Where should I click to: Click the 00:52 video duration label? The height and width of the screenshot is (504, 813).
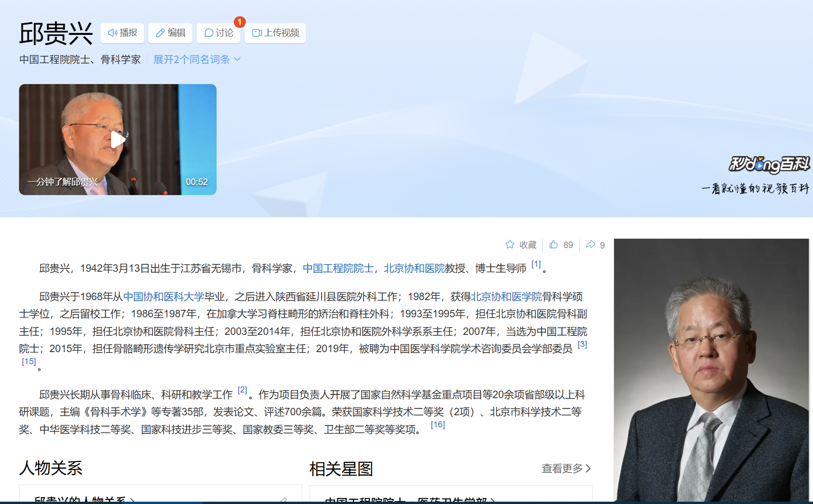click(x=197, y=182)
